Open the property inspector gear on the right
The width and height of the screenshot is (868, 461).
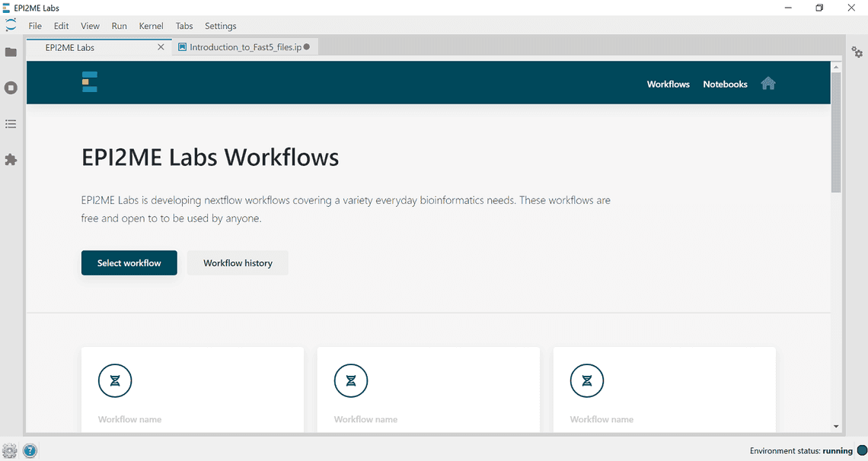coord(857,52)
